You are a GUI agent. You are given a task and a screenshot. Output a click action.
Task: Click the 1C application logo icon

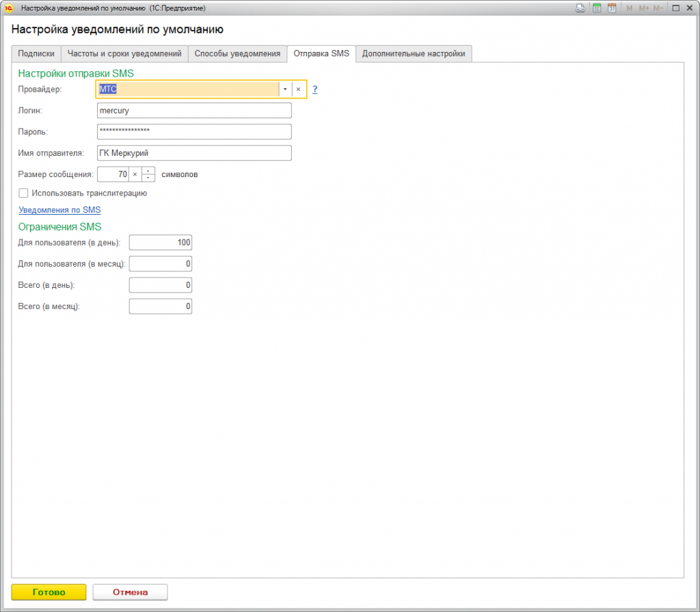(x=9, y=8)
